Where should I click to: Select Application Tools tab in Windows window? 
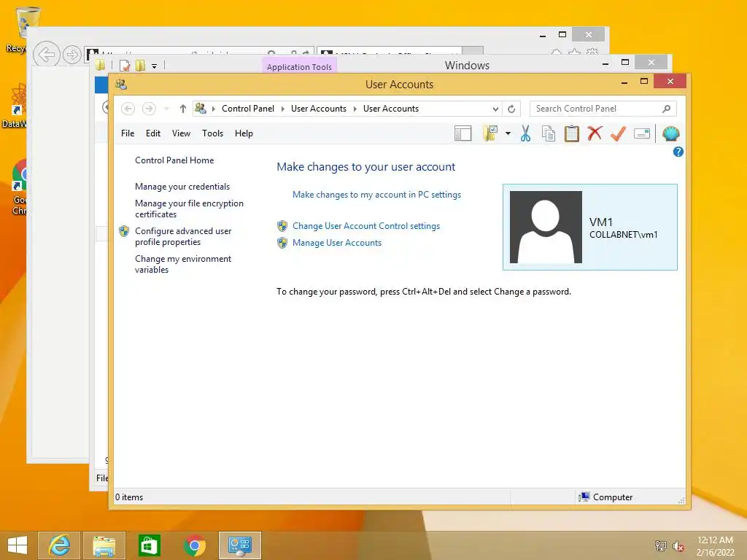click(x=299, y=66)
